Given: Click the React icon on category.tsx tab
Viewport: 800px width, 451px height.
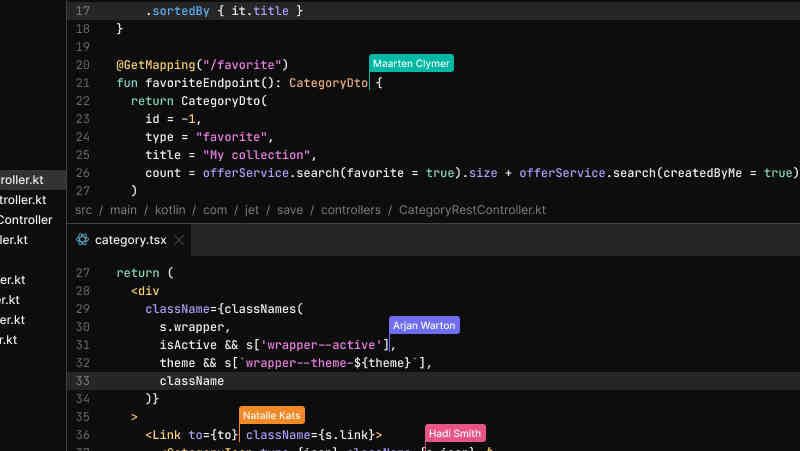Looking at the screenshot, I should click(x=82, y=240).
